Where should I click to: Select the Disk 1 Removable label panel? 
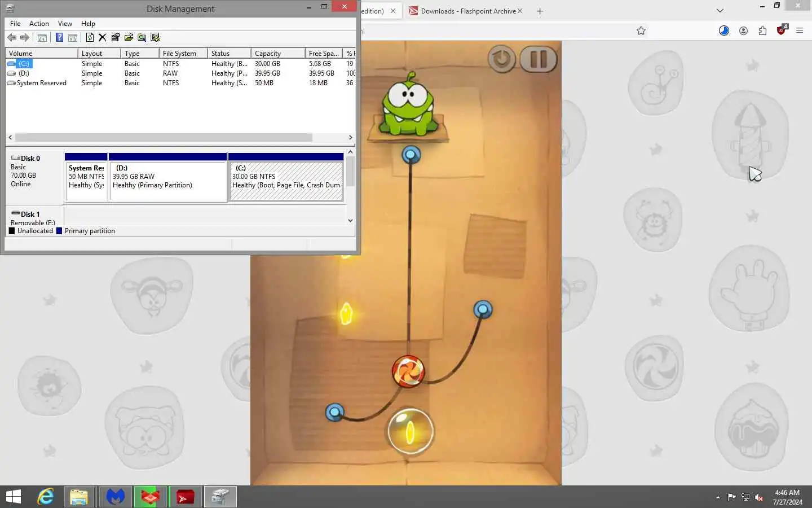coord(34,217)
